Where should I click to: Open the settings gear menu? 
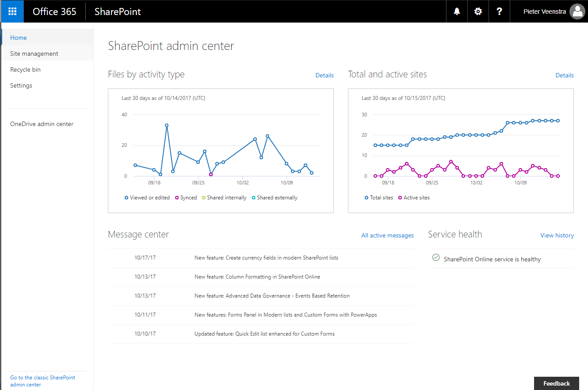(x=478, y=11)
